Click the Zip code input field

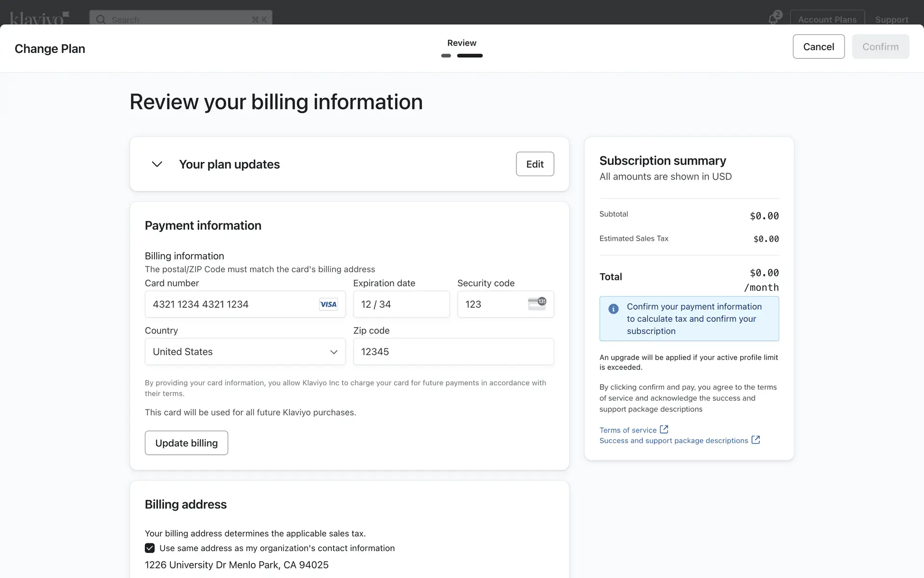point(453,352)
